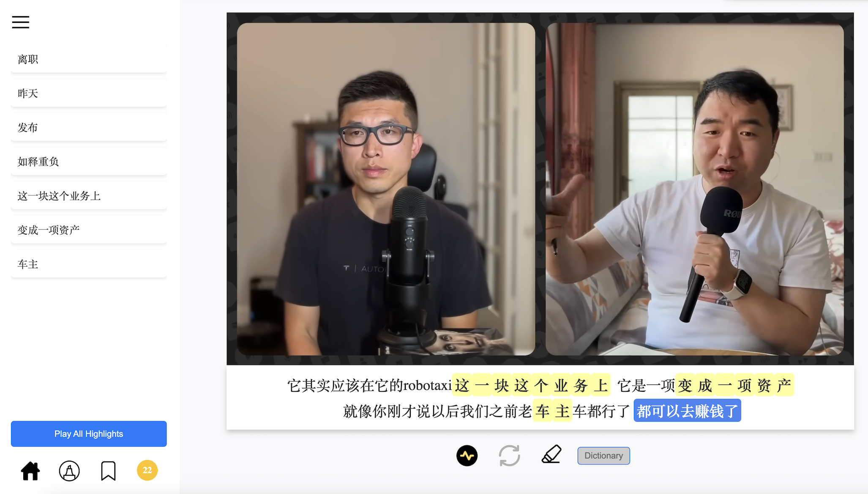868x494 pixels.
Task: Click the repeat/loop icon
Action: pos(509,455)
